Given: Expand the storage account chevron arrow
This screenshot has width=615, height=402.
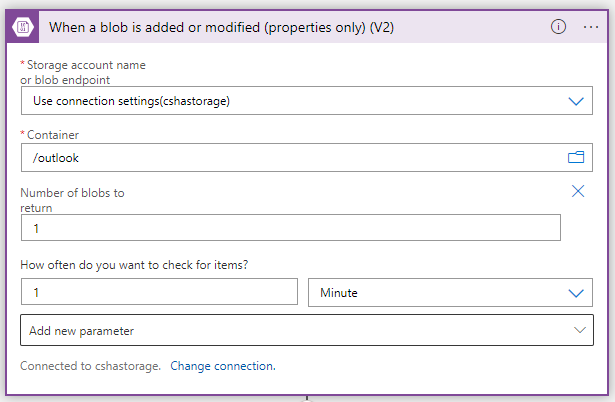Looking at the screenshot, I should 575,101.
